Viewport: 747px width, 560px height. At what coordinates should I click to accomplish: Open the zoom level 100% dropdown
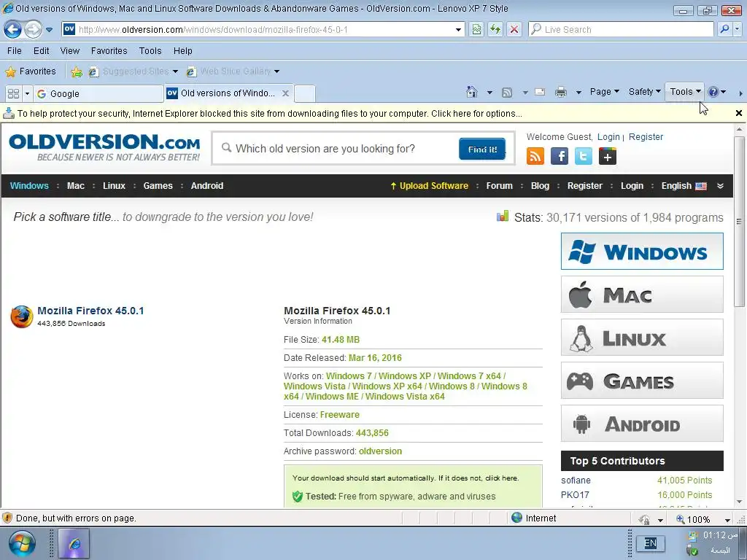point(727,519)
